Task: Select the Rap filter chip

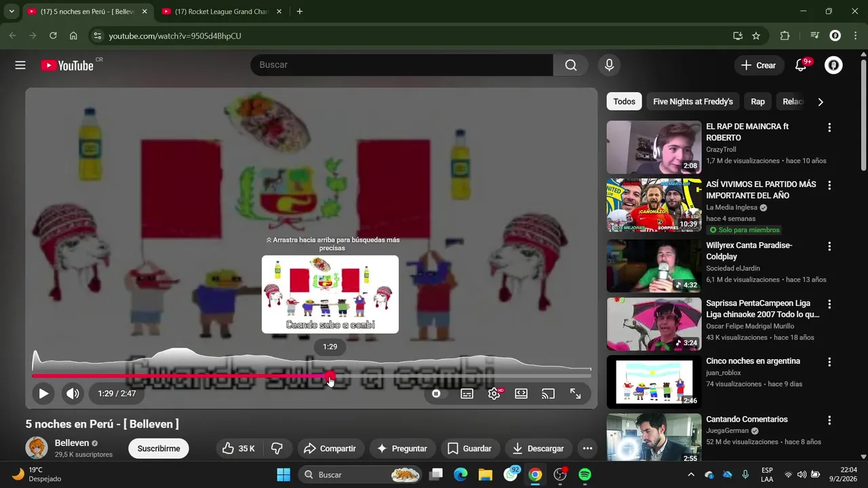Action: pos(757,102)
